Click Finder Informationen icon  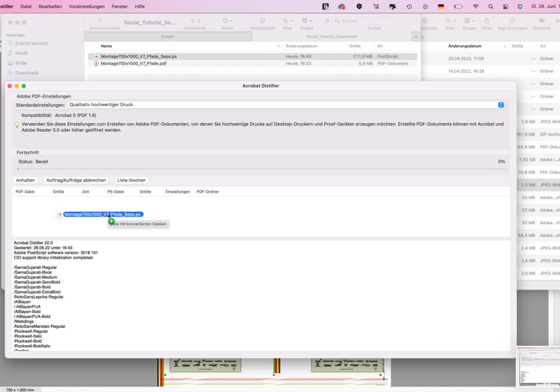[x=262, y=21]
